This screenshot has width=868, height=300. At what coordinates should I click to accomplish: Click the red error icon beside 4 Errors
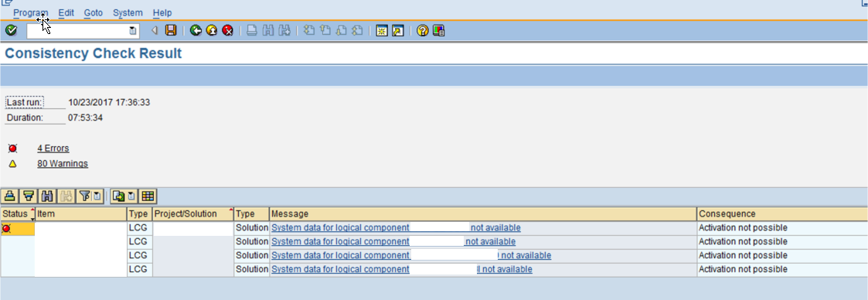click(x=12, y=148)
